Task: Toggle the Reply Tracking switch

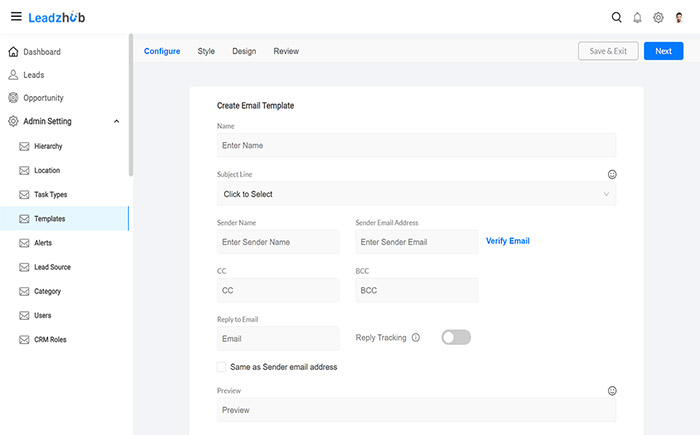Action: tap(456, 338)
